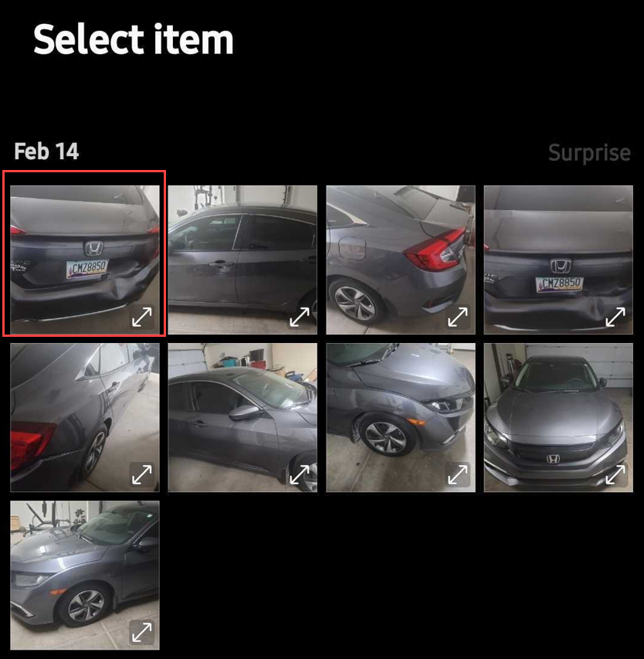
Task: Expand the close-up dented bumper photo
Action: click(615, 317)
